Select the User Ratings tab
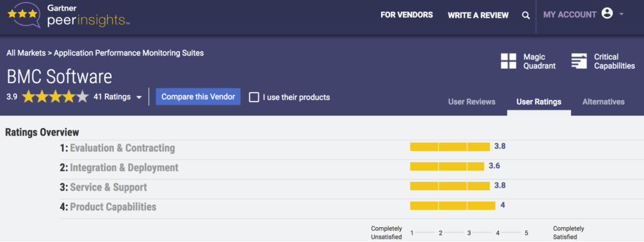This screenshot has width=644, height=242. (x=539, y=101)
